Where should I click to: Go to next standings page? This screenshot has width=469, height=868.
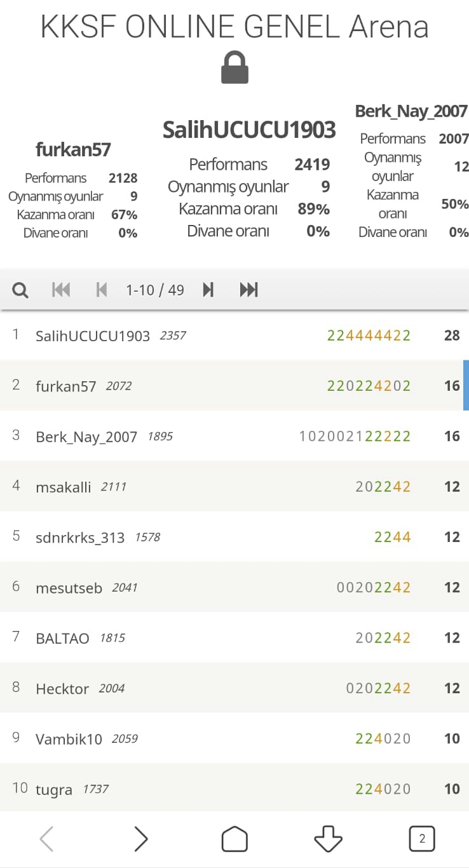pos(208,290)
